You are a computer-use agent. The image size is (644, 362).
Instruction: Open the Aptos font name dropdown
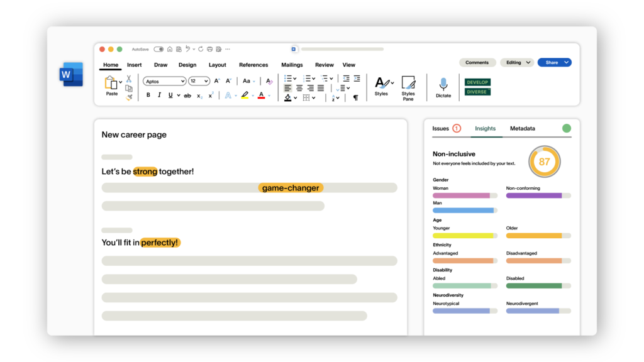tap(165, 81)
